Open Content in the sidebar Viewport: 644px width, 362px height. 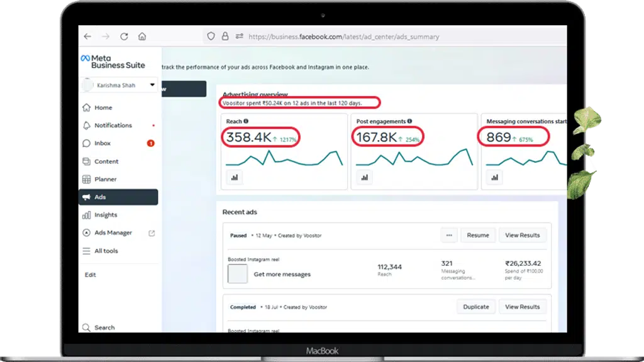point(106,162)
